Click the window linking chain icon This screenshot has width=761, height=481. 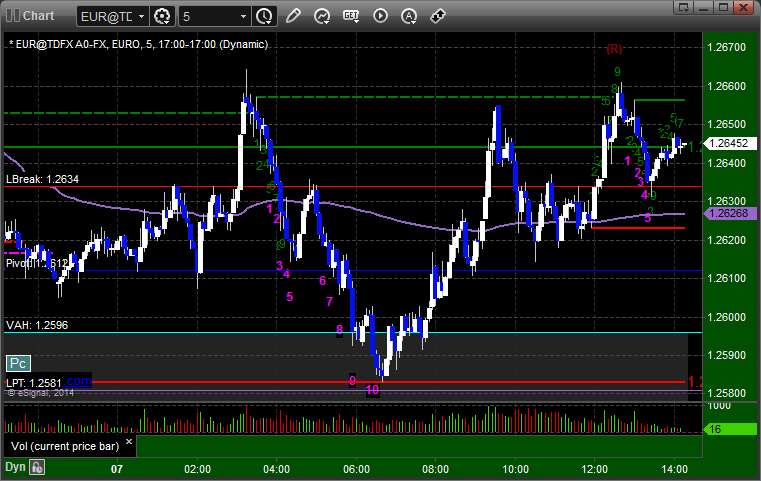coord(438,16)
